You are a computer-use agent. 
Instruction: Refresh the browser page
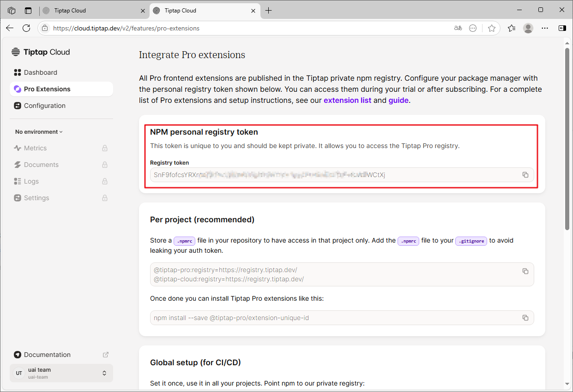(26, 28)
